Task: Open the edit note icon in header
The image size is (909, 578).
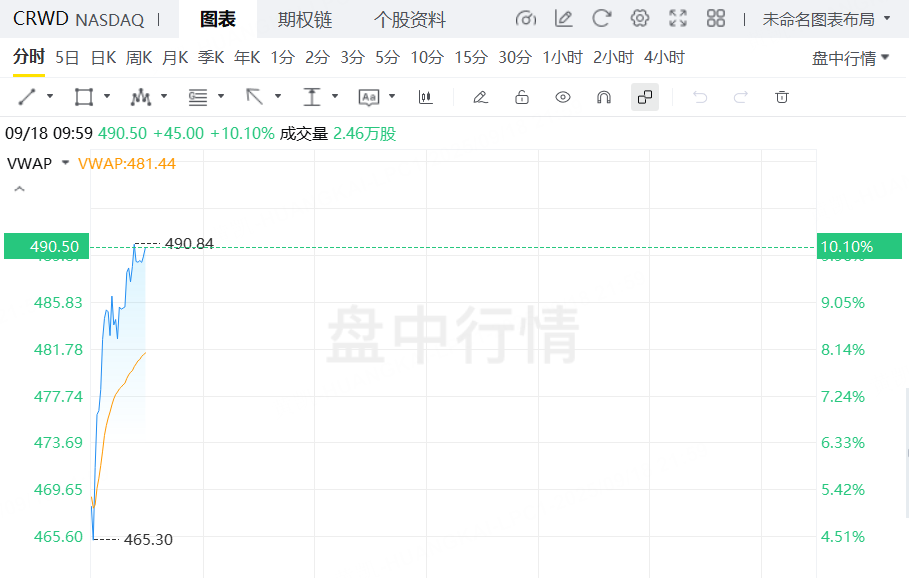Action: [x=563, y=19]
